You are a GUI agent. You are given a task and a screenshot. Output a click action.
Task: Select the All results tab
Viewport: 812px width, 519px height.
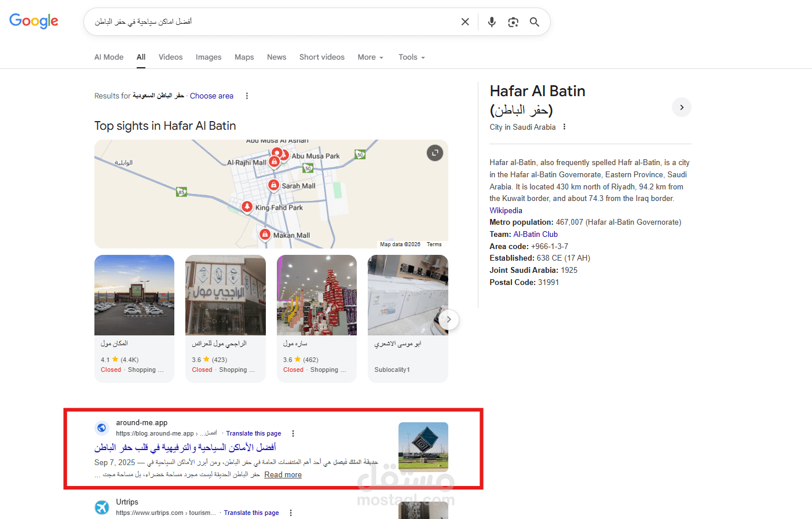pos(141,57)
